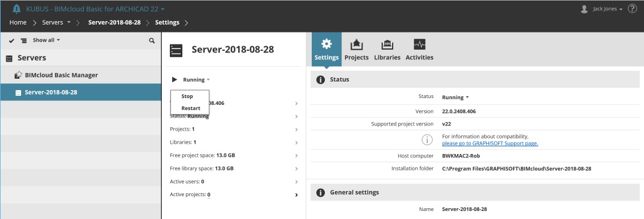Open the Servers breadcrumb dropdown arrow

tap(68, 22)
